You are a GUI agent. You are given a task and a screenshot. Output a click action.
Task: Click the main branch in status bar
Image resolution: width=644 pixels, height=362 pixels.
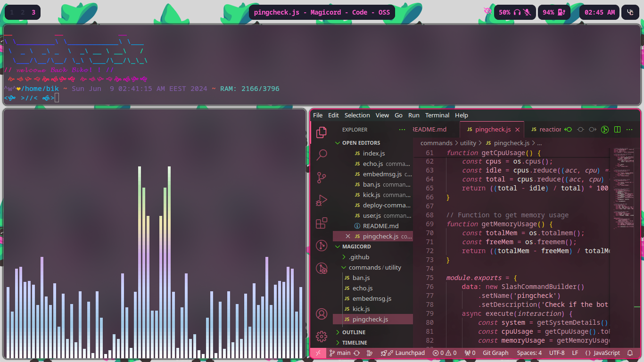coord(340,353)
